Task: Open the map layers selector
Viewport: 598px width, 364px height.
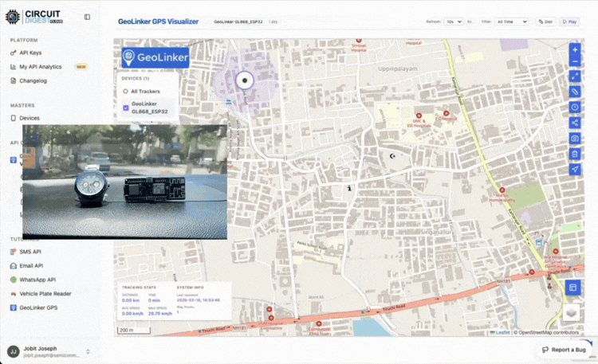Action: click(572, 312)
